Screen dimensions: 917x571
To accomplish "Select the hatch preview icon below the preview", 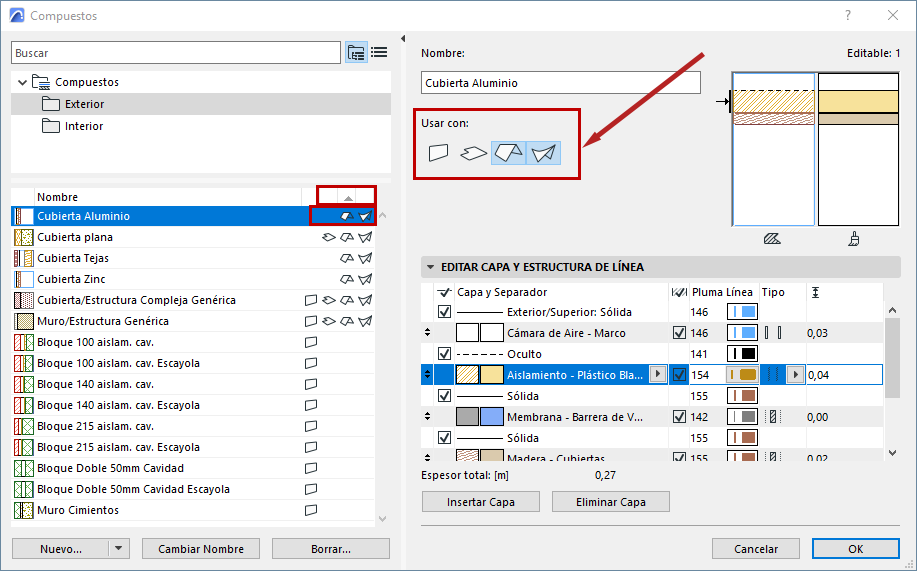I will (x=772, y=239).
